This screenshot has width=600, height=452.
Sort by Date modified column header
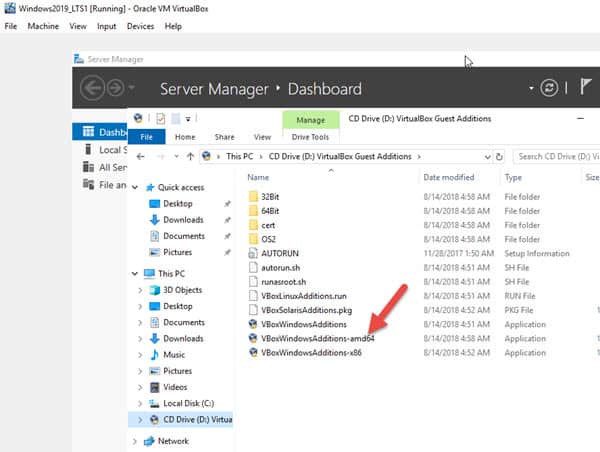(449, 178)
